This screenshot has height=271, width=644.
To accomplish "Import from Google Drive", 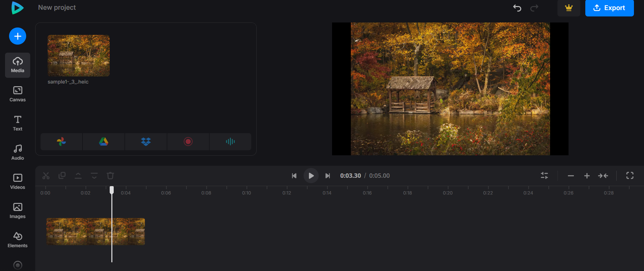I will [104, 142].
